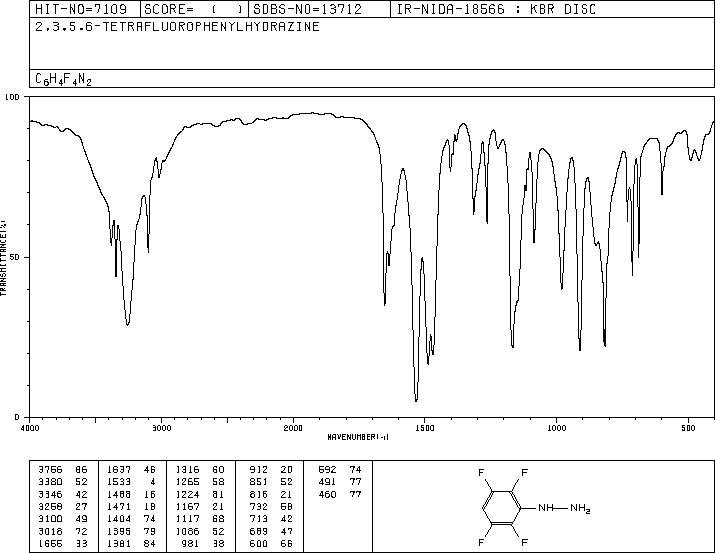Click the 4000 tick label on the x-axis
Image resolution: width=715 pixels, height=553 pixels.
(30, 428)
